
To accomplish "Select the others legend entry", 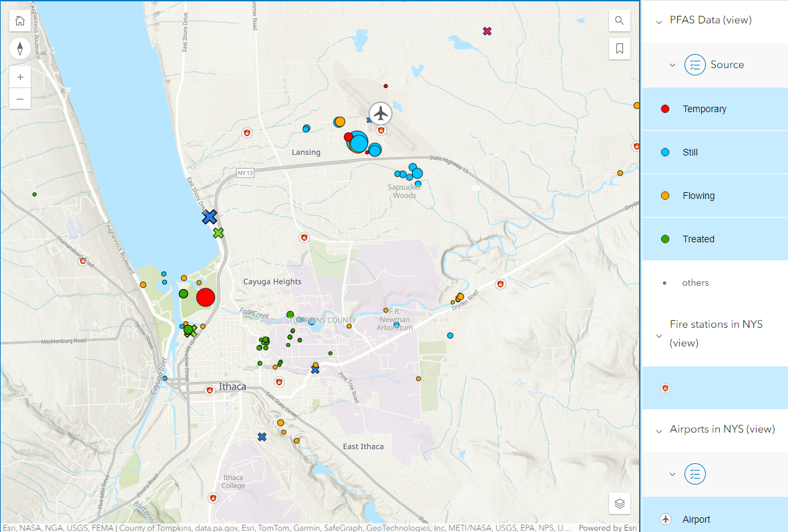I will click(664, 282).
